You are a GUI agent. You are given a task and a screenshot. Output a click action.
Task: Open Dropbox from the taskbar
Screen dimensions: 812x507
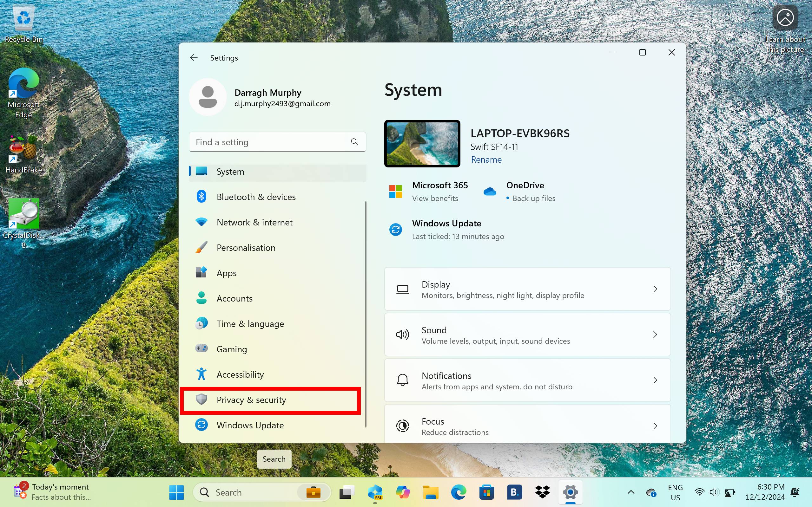pos(543,492)
